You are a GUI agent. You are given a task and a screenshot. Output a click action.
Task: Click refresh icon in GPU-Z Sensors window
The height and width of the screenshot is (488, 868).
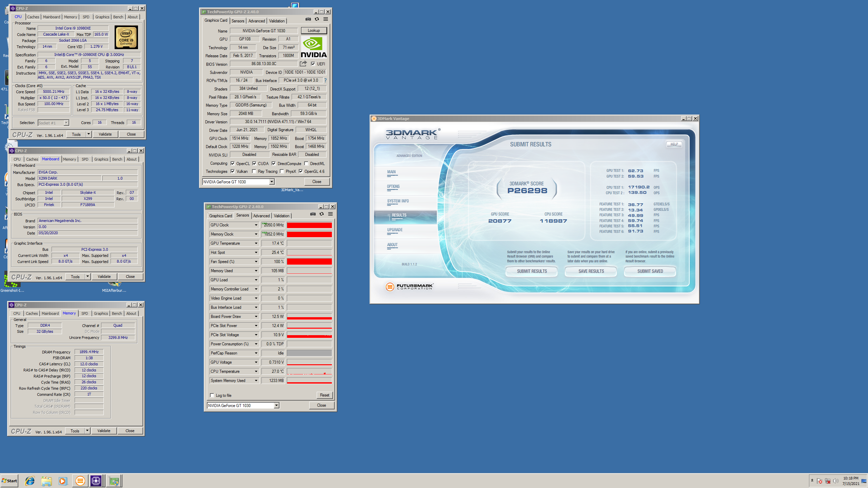[321, 214]
